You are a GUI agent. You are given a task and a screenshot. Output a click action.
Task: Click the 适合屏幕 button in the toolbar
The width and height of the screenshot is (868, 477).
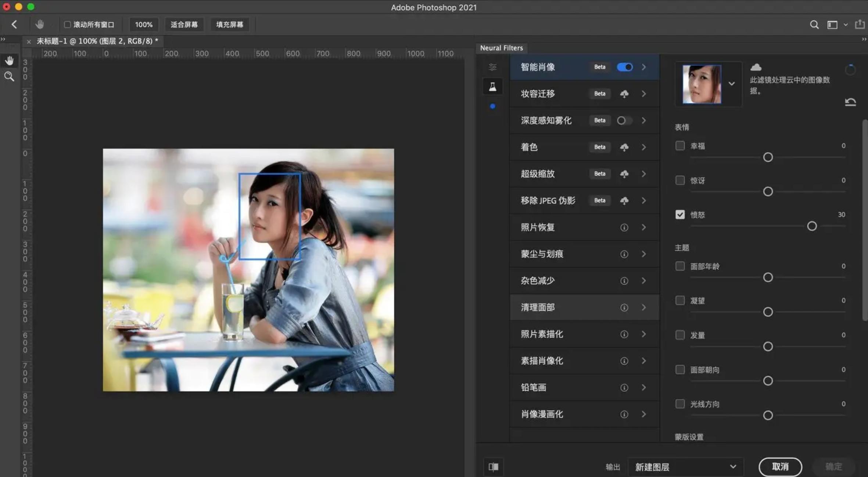coord(184,24)
